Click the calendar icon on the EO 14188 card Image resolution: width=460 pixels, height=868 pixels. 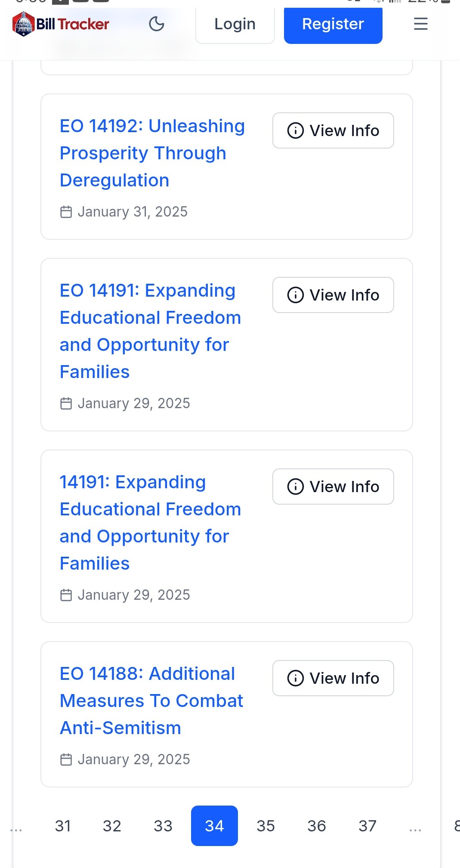[x=66, y=759]
